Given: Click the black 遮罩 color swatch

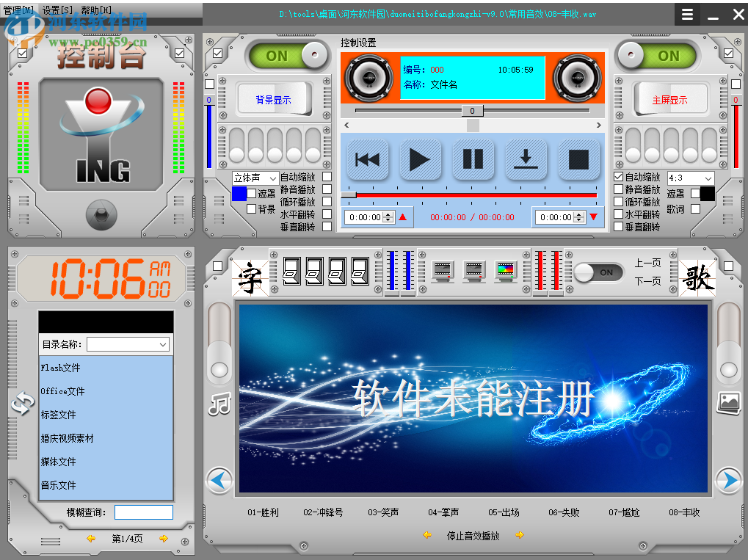Looking at the screenshot, I should (x=708, y=194).
